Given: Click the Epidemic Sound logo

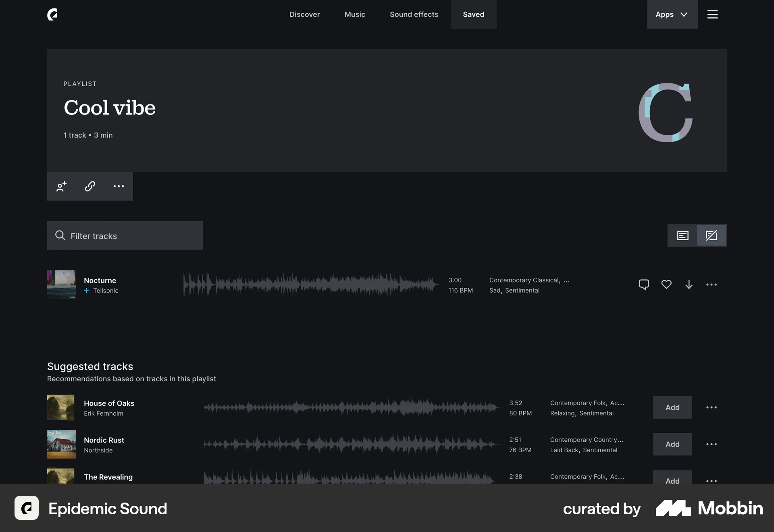Looking at the screenshot, I should click(52, 15).
